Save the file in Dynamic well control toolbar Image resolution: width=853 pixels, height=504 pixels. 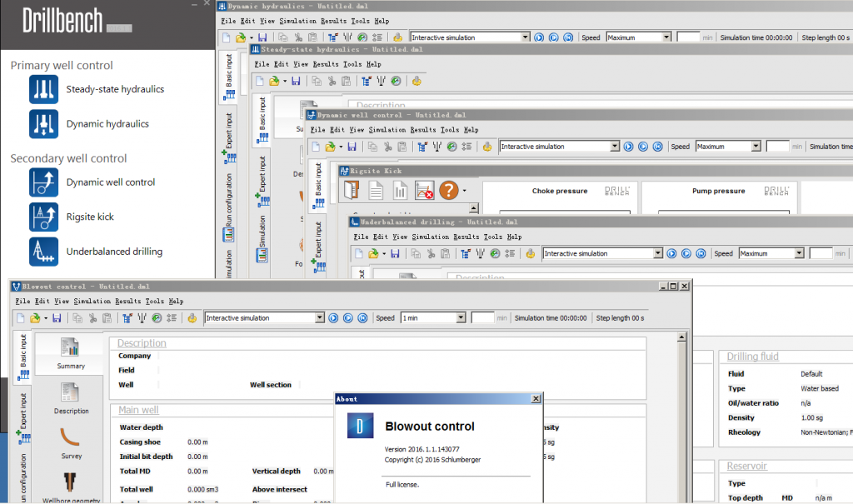[x=352, y=147]
